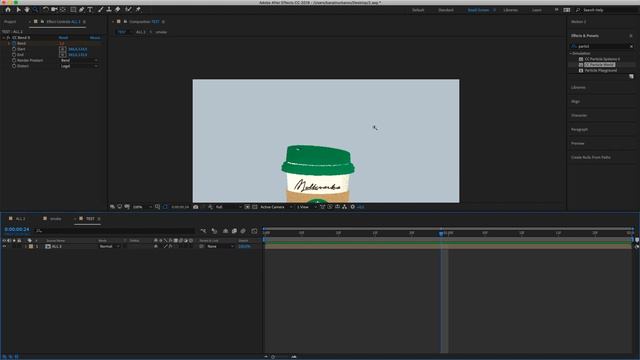Screen dimensions: 640x360
Task: Open the Composition Mini-Flowchart in timeline
Action: 203,231
